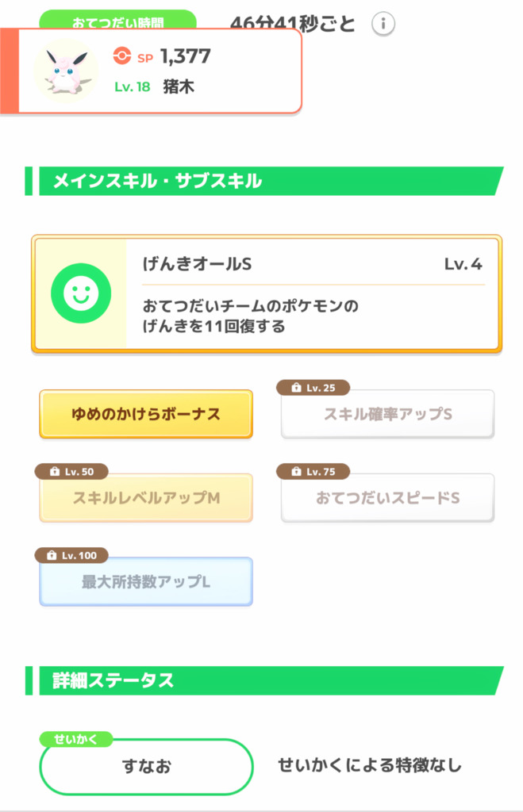
Task: Select locked おてつだいスピードS sub skill
Action: coord(388,498)
